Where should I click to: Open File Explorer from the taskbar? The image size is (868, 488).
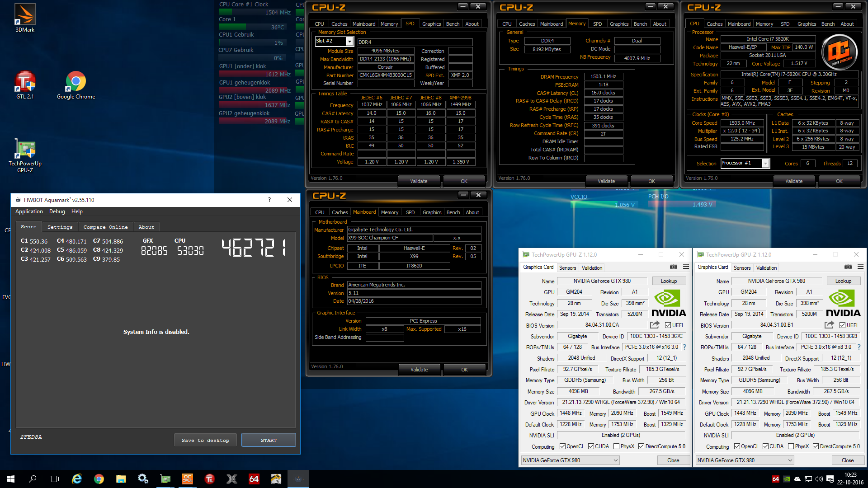(x=121, y=479)
